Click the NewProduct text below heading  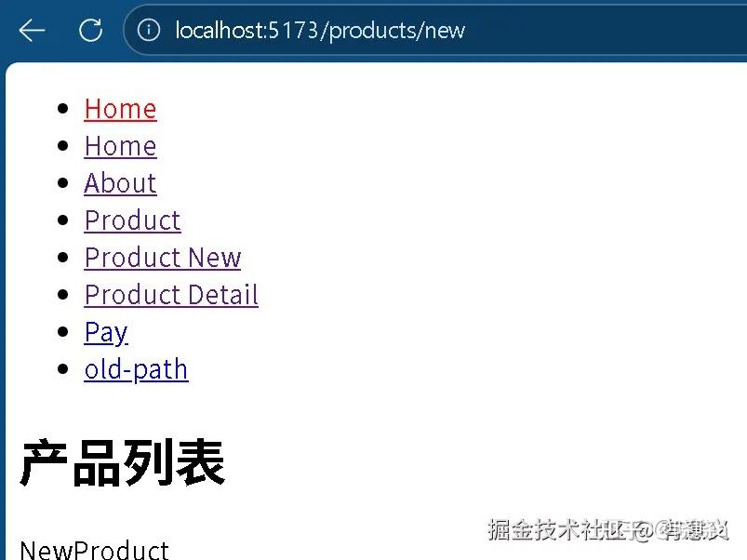(94, 550)
